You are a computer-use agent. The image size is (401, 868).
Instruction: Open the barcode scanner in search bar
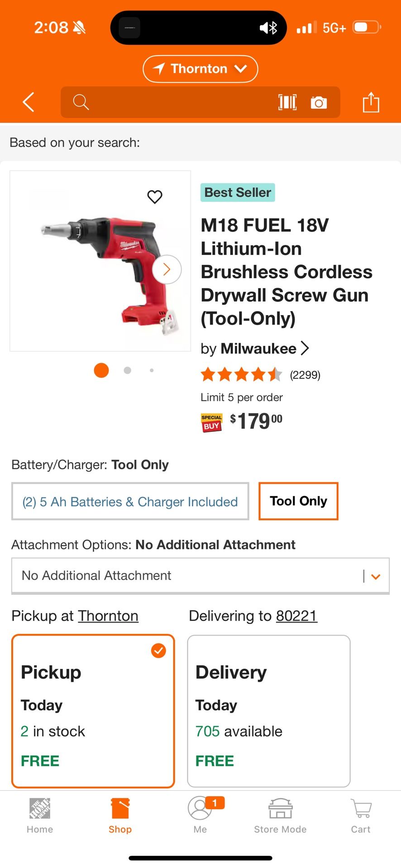(x=288, y=102)
